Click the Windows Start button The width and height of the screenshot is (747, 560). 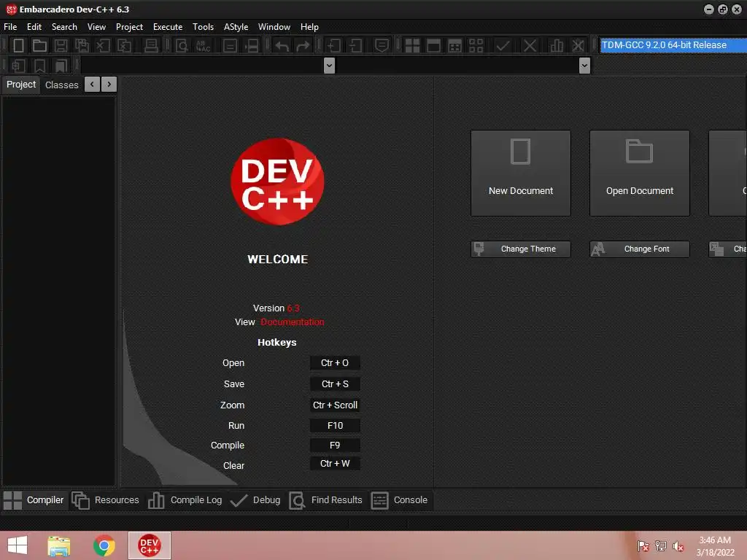tap(18, 545)
